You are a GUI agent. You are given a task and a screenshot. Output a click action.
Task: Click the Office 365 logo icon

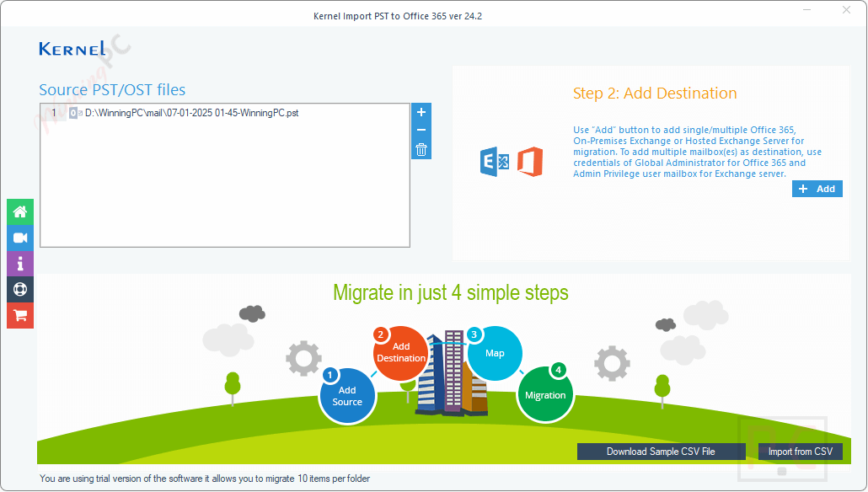point(530,162)
